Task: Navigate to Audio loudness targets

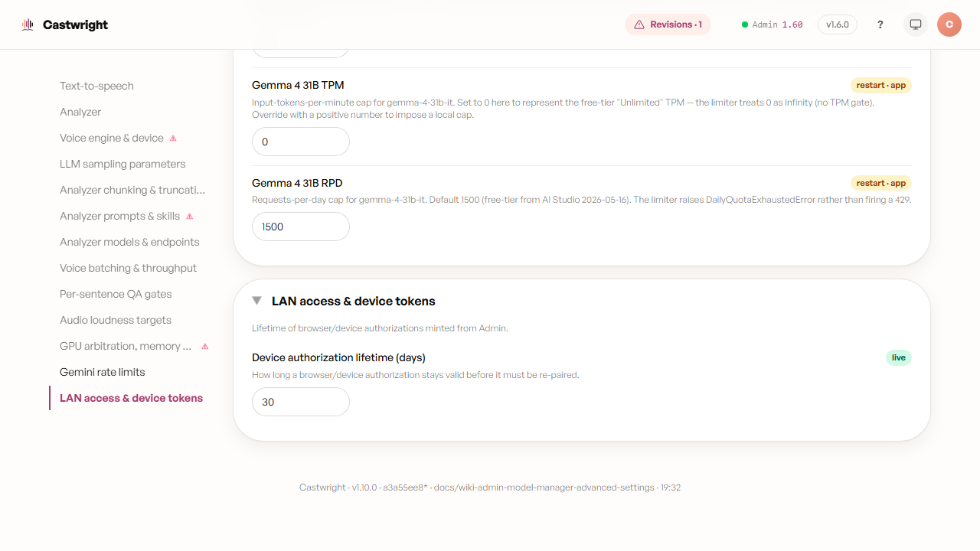Action: [x=116, y=320]
